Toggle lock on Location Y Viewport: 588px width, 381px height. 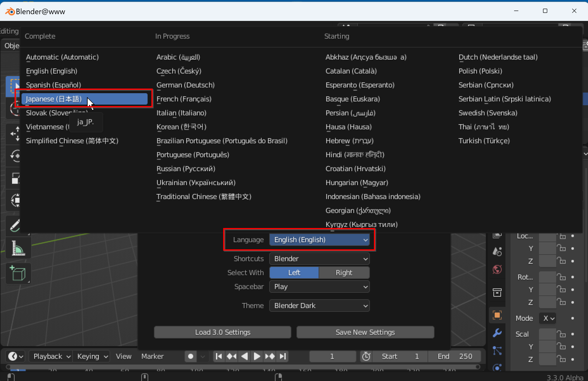click(561, 248)
